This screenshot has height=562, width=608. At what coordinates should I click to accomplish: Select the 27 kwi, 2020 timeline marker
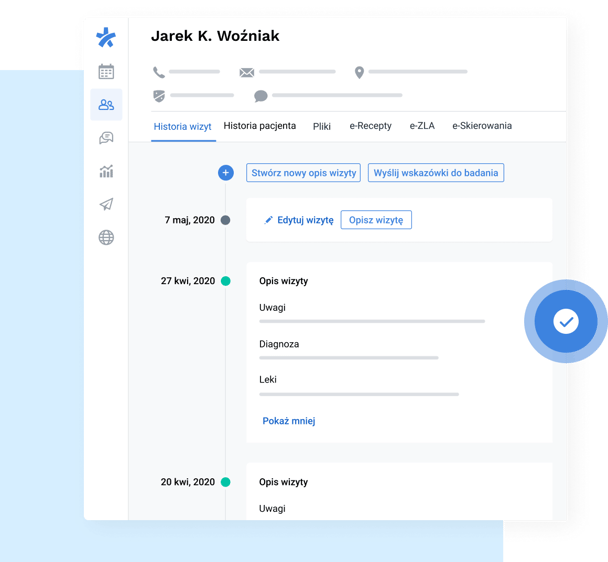click(225, 281)
